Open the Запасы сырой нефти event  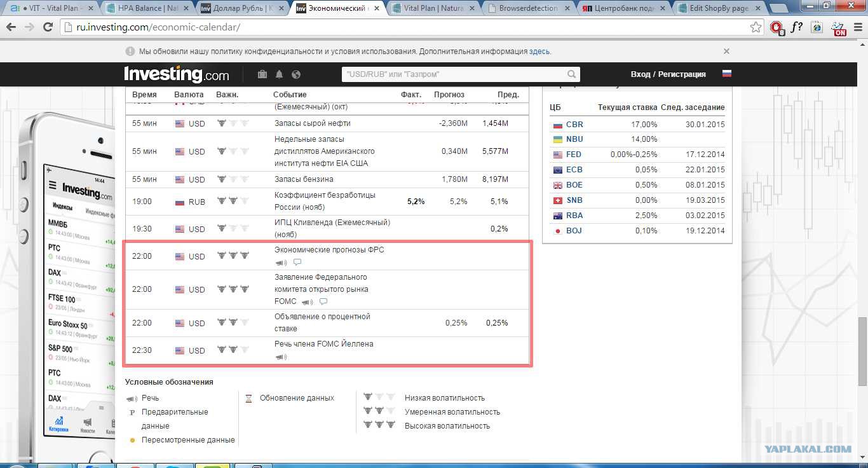pyautogui.click(x=312, y=123)
